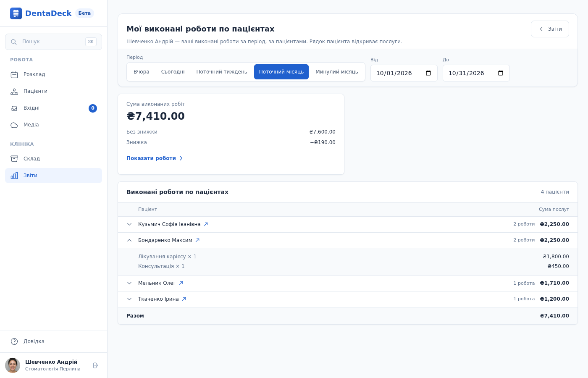This screenshot has width=588, height=378.
Task: Click the logout icon beside Шевченко Андрій
Action: (x=96, y=365)
